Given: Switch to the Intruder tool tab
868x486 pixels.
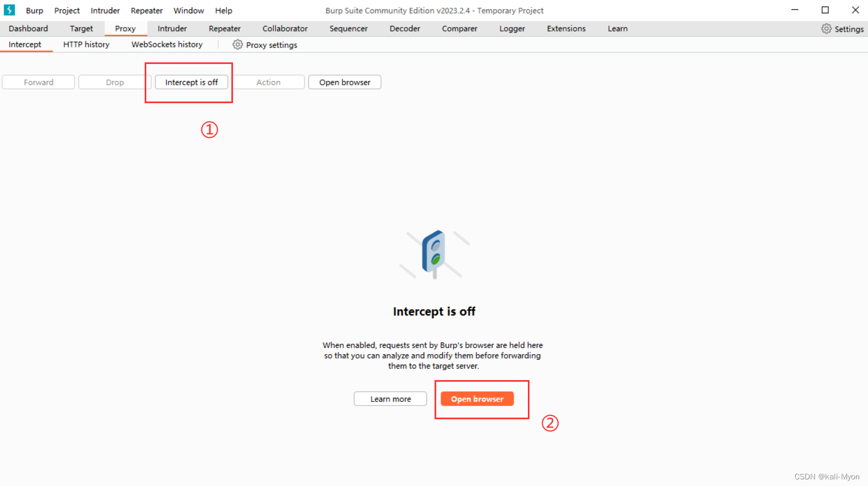Looking at the screenshot, I should [x=172, y=29].
